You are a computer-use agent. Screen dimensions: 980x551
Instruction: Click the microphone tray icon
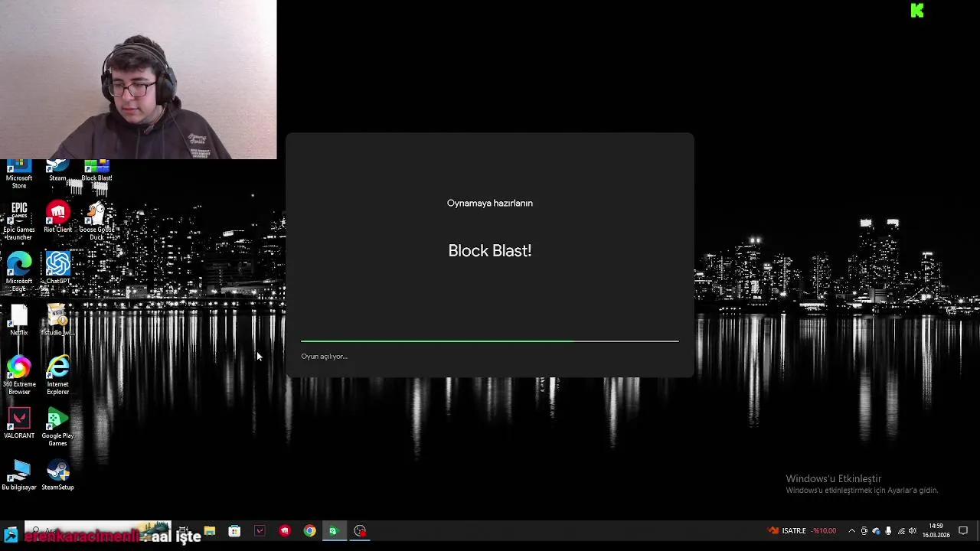point(888,531)
